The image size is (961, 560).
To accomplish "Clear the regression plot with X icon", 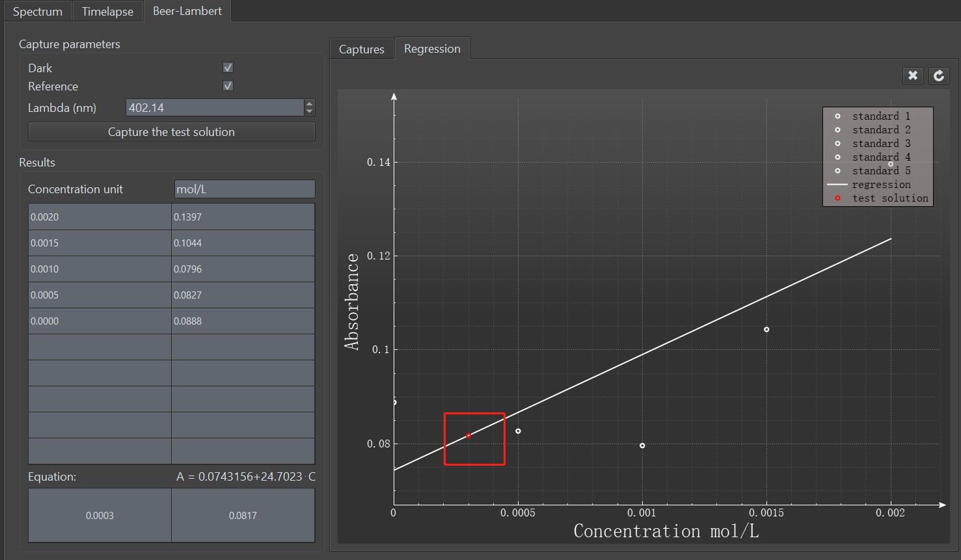I will click(913, 75).
